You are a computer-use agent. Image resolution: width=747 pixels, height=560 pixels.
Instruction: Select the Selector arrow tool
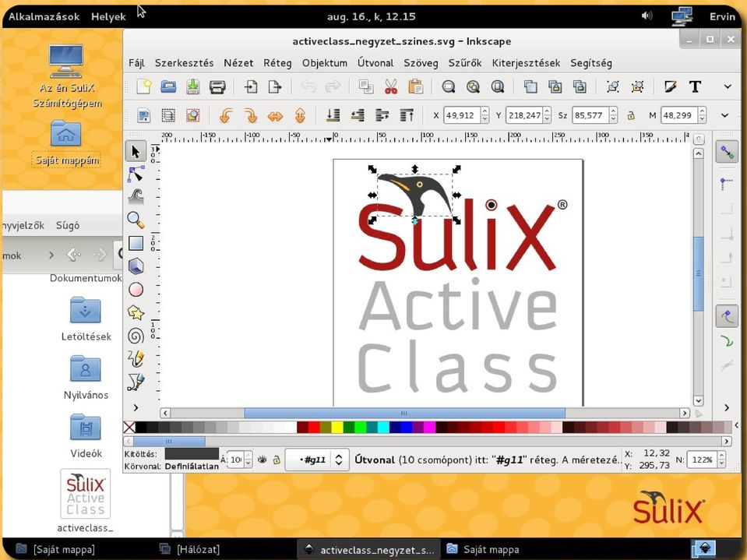coord(136,151)
